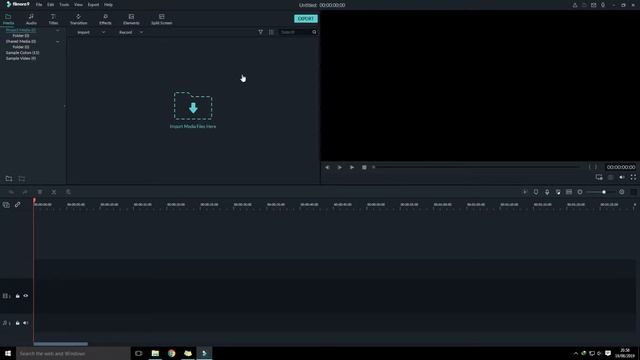This screenshot has width=640, height=360.
Task: Click the Add track icon in timeline
Action: 6,204
